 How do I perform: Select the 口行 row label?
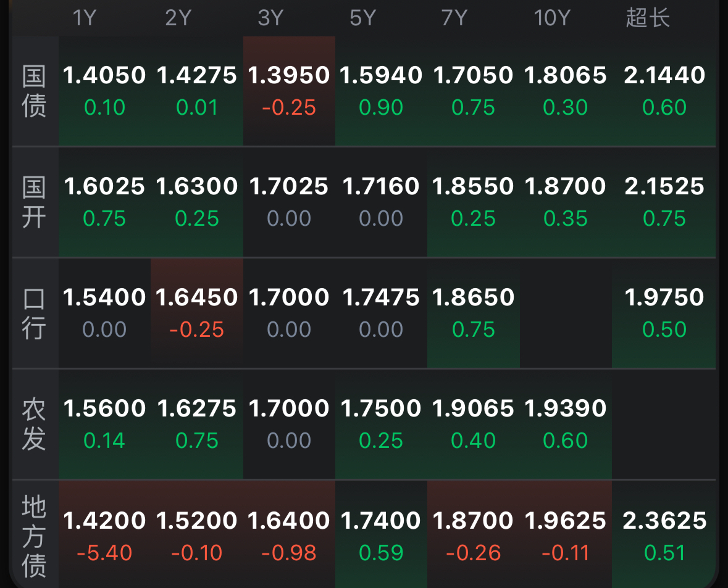(35, 313)
